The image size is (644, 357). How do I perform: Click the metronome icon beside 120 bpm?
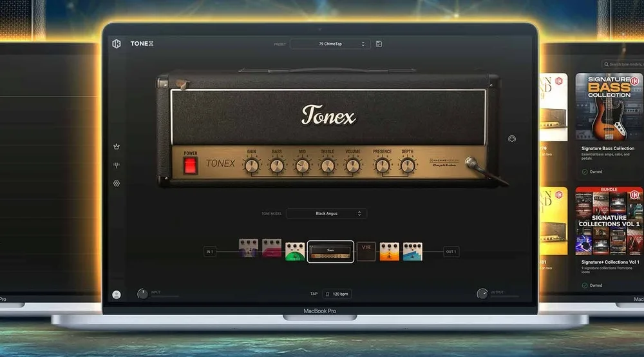pyautogui.click(x=327, y=294)
